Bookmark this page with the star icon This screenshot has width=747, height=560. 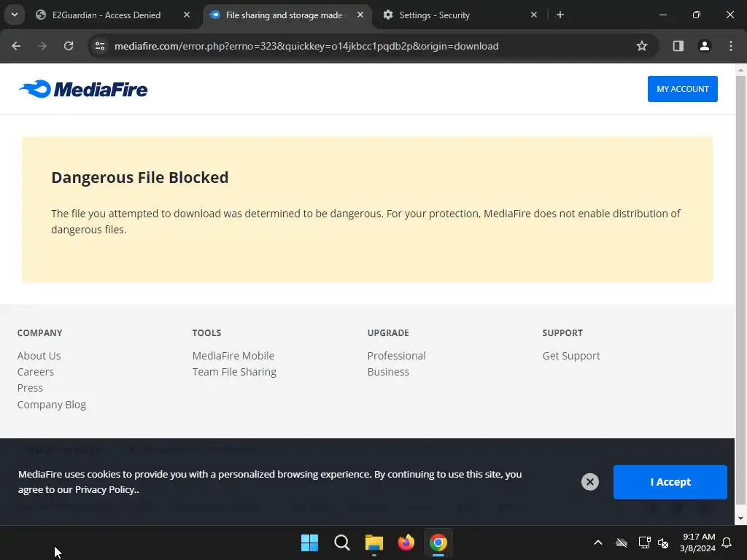point(642,46)
